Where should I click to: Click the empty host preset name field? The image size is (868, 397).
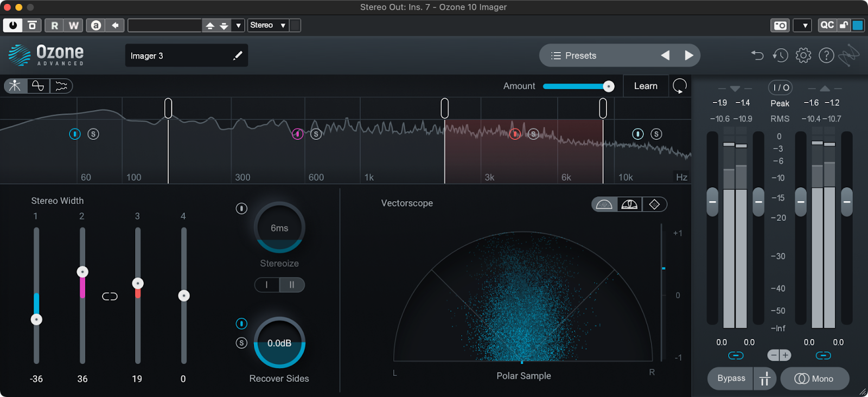[165, 25]
